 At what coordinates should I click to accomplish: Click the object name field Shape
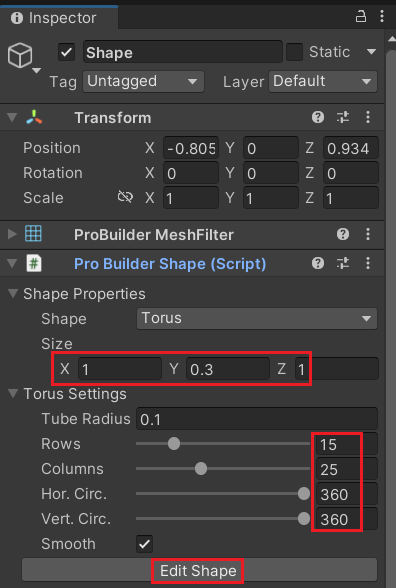[183, 52]
